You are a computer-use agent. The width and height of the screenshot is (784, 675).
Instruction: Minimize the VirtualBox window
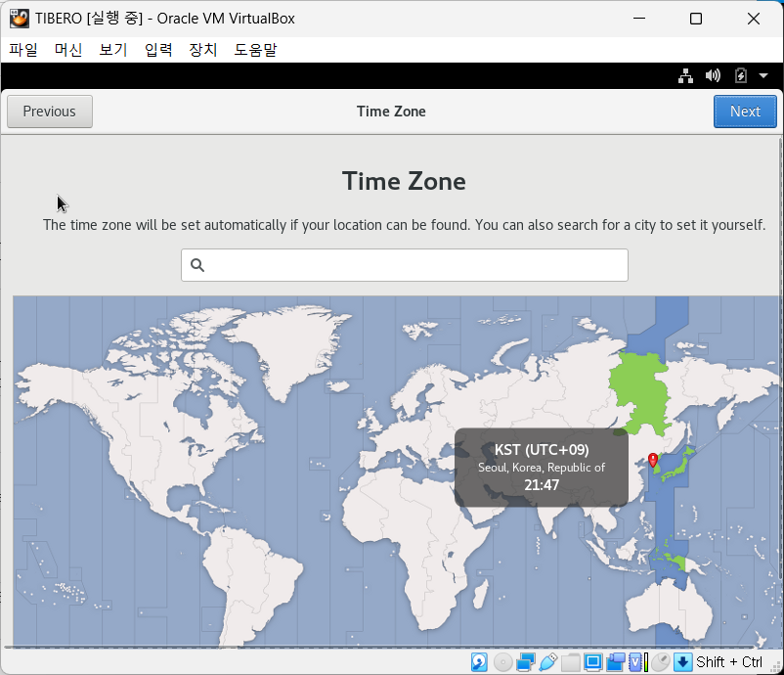pos(639,19)
